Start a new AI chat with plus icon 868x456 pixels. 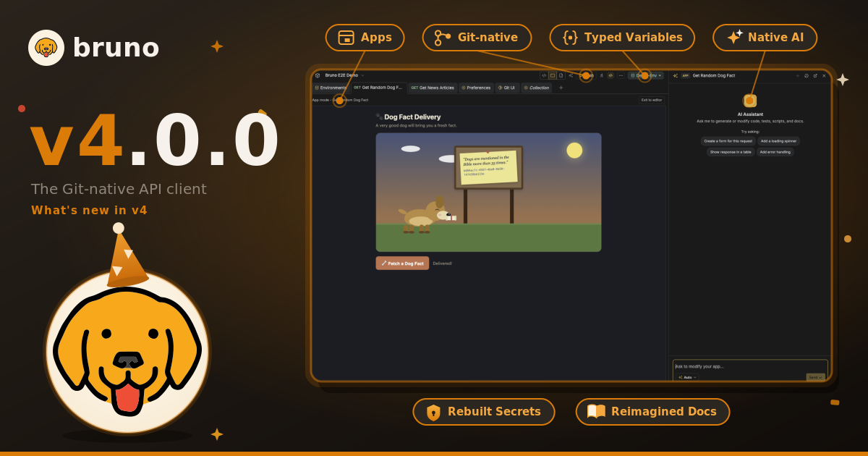(x=798, y=75)
